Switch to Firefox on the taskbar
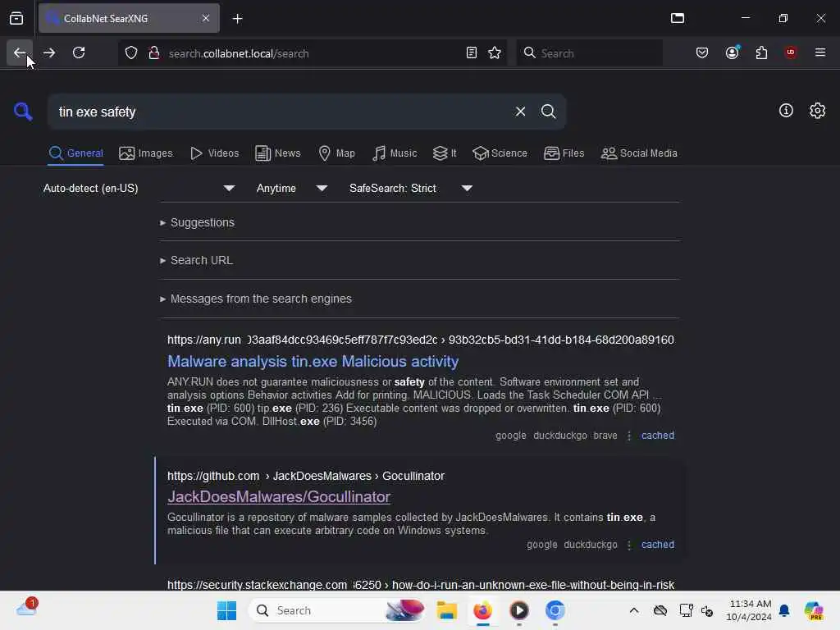 [x=482, y=610]
